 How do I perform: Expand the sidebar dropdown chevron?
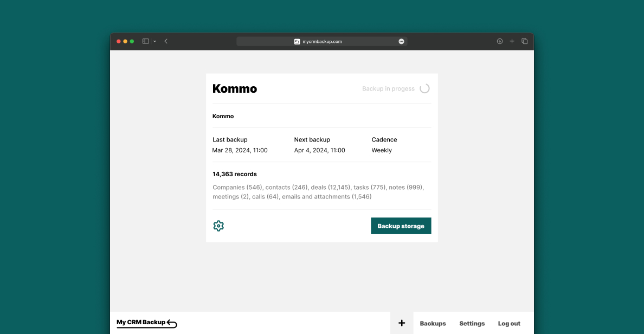coord(154,41)
